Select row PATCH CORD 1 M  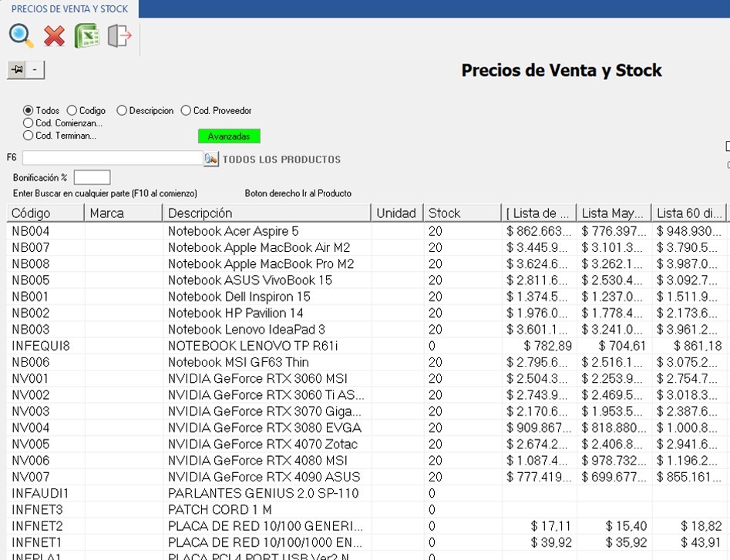[367, 510]
